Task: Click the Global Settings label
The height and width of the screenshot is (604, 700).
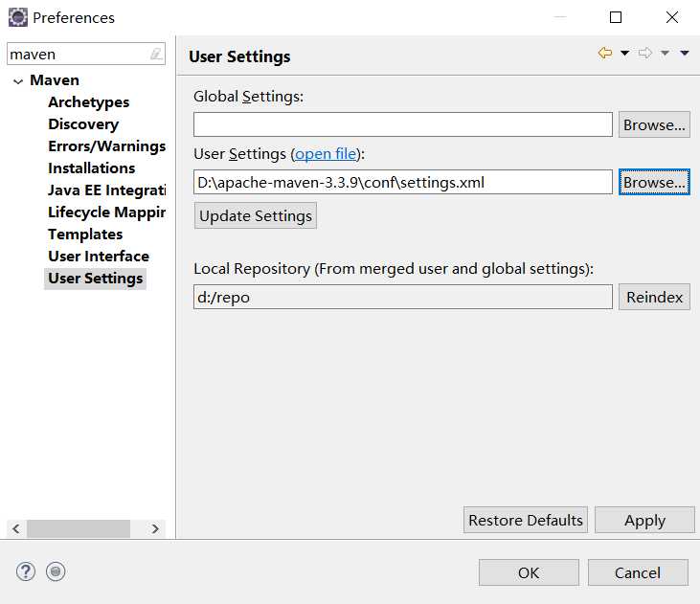Action: point(248,97)
